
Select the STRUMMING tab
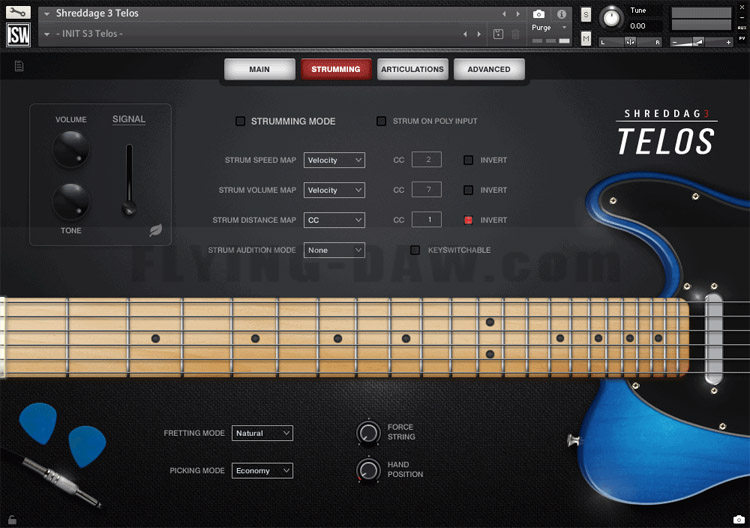pos(336,69)
